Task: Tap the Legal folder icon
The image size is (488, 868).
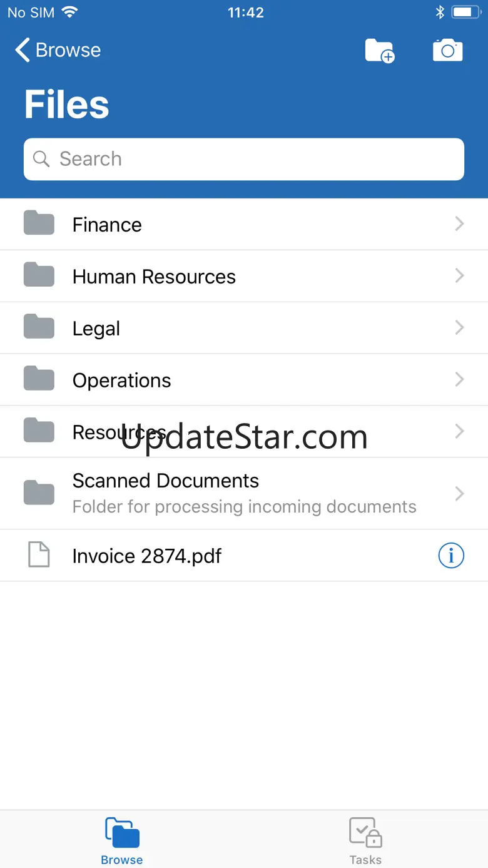Action: coord(39,327)
